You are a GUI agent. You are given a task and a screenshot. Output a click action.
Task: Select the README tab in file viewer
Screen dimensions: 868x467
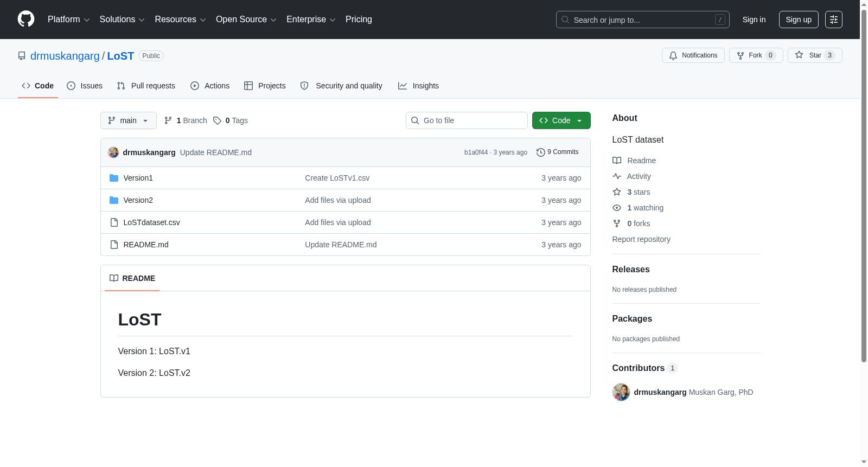[132, 278]
